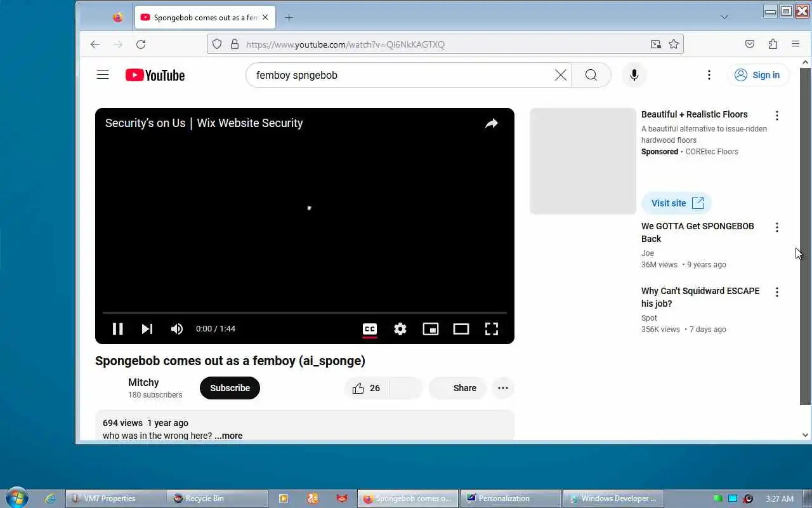Pause the video playback

[117, 329]
